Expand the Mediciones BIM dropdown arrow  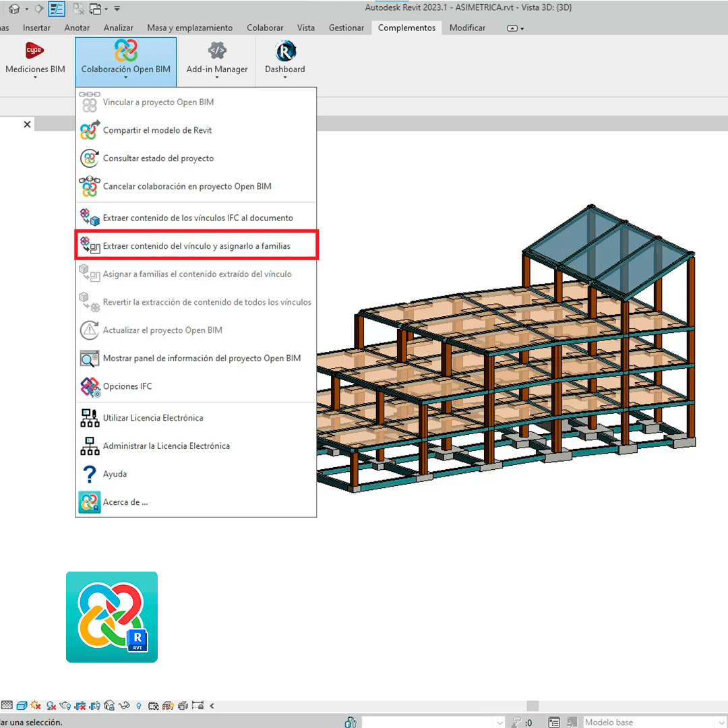click(35, 76)
